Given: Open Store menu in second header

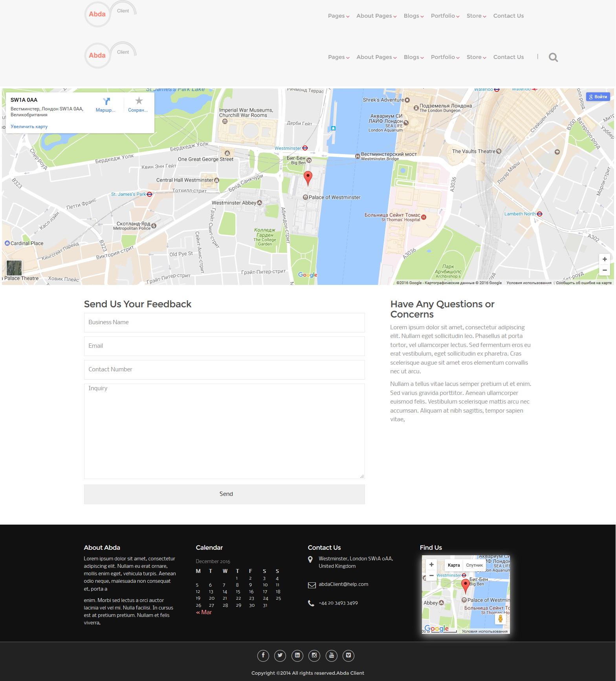Looking at the screenshot, I should [x=476, y=57].
